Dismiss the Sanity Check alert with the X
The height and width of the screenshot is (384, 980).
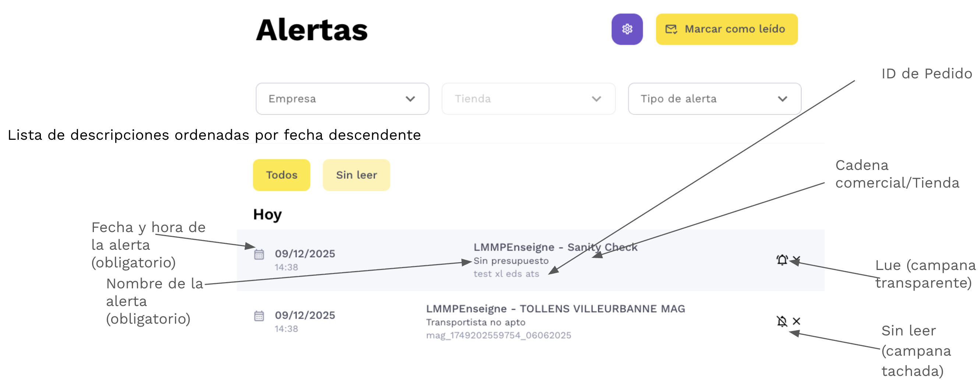click(797, 260)
